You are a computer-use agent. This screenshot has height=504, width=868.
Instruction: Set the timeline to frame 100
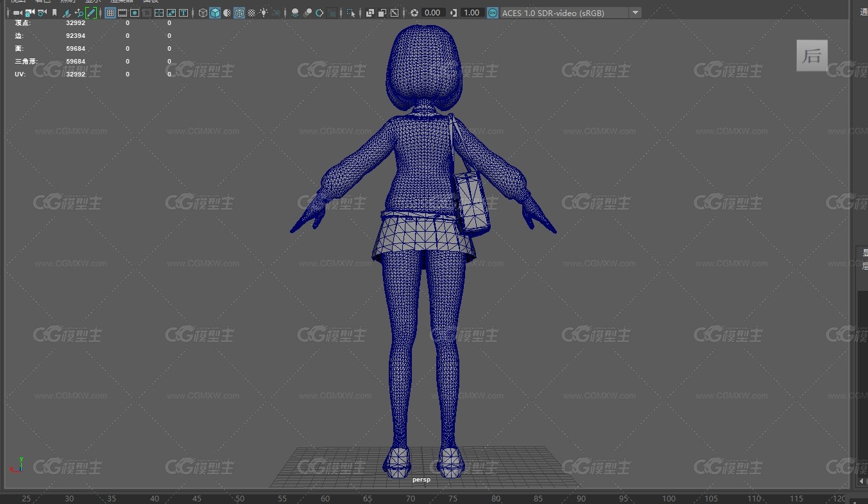(669, 498)
